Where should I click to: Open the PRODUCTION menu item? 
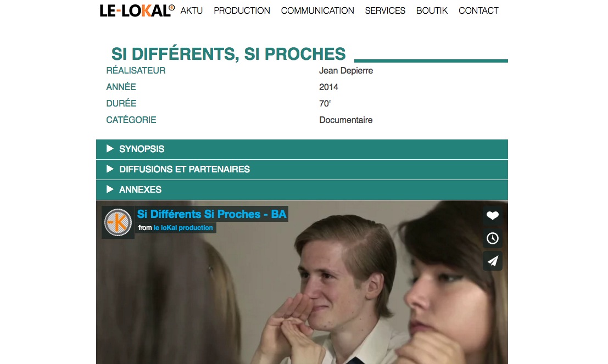242,11
